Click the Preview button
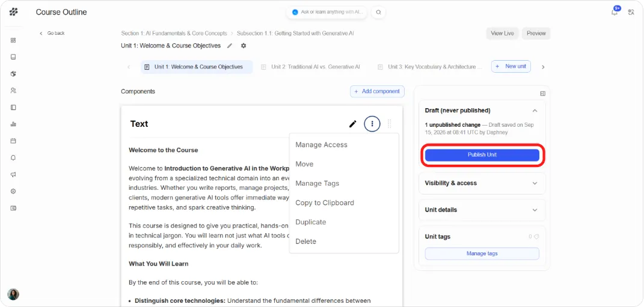Image resolution: width=644 pixels, height=307 pixels. coord(536,33)
